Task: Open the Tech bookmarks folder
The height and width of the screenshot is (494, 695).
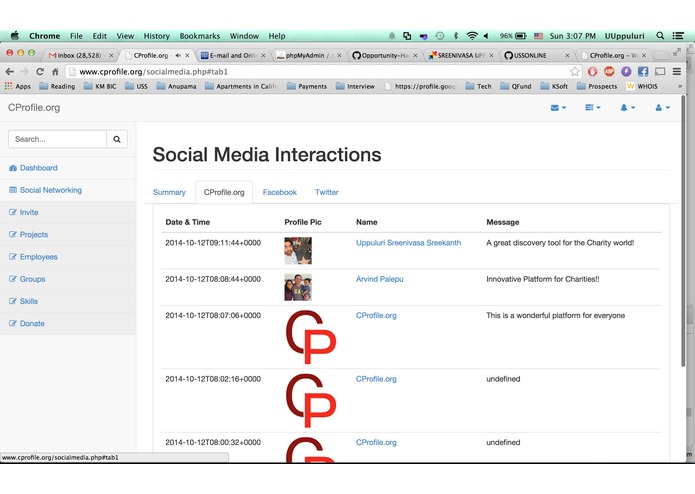Action: pyautogui.click(x=479, y=86)
